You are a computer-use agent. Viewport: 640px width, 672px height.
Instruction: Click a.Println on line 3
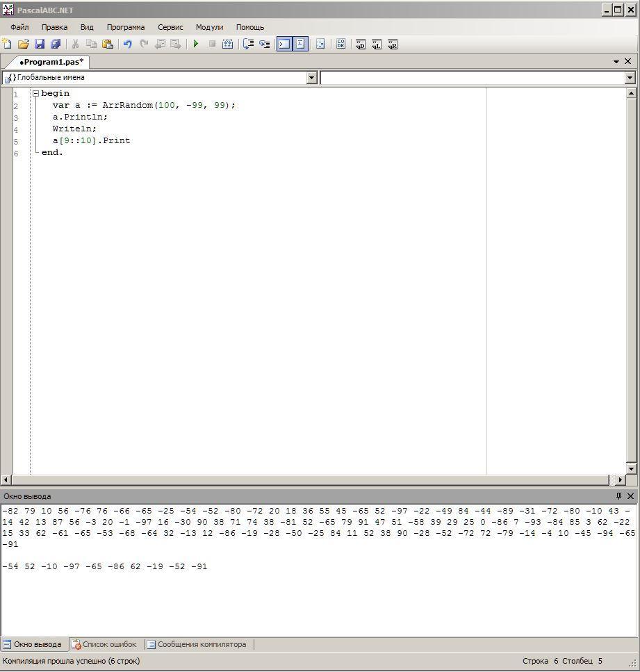click(x=80, y=117)
